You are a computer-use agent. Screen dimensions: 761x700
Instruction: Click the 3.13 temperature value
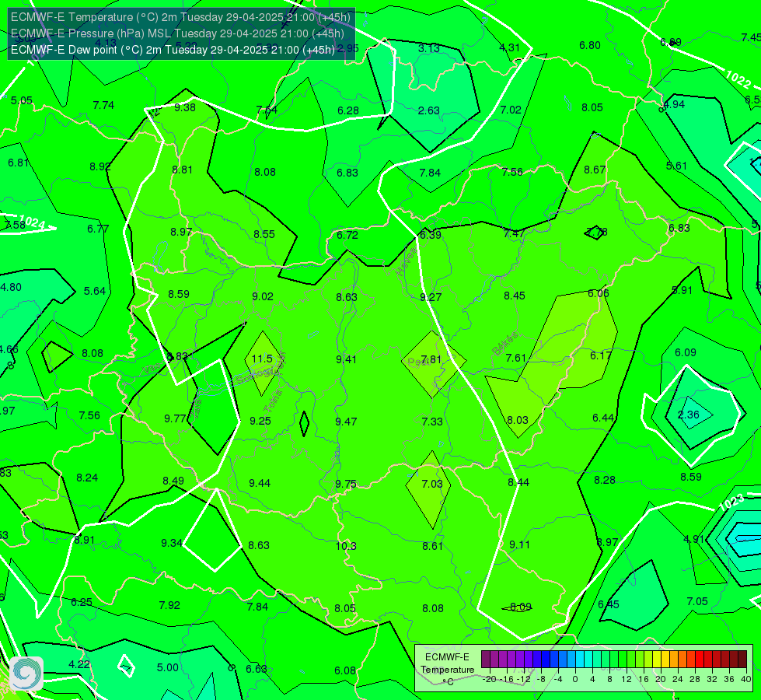[x=429, y=48]
